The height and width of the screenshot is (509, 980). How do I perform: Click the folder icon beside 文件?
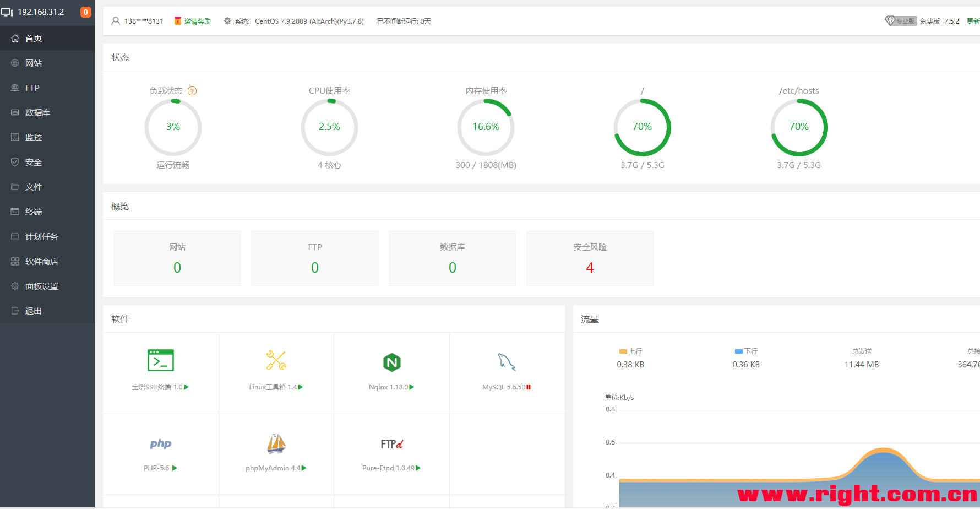pyautogui.click(x=15, y=187)
